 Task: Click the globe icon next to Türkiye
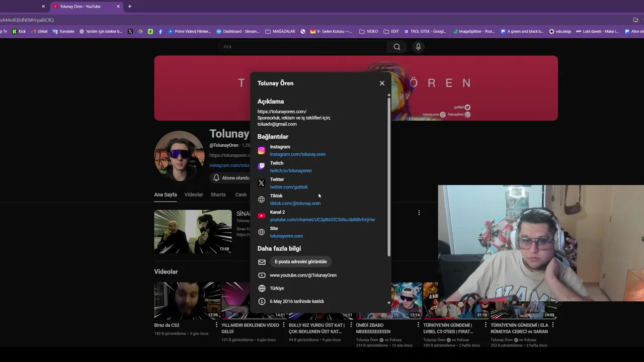(262, 288)
